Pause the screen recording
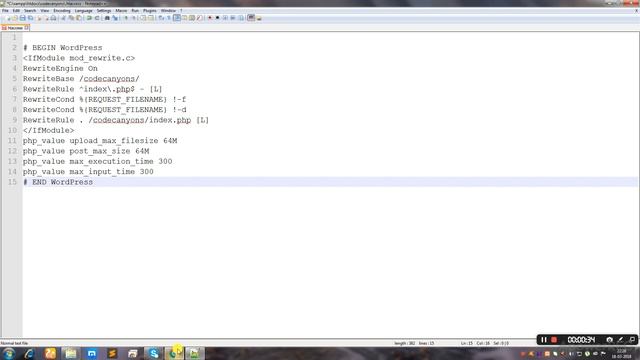Image resolution: width=640 pixels, height=360 pixels. point(544,340)
